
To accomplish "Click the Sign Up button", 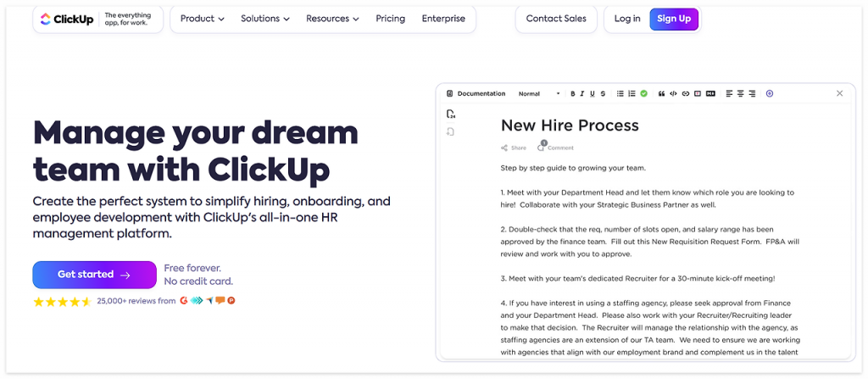I will tap(674, 19).
